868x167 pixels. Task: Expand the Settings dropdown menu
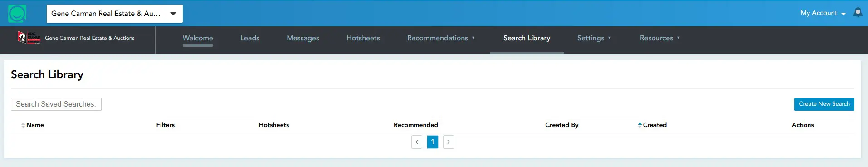594,38
